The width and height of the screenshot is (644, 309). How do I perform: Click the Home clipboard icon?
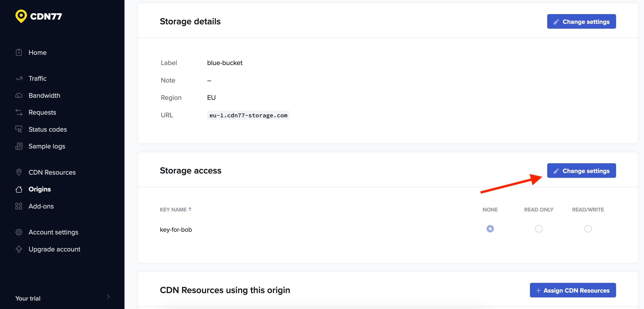pyautogui.click(x=19, y=52)
